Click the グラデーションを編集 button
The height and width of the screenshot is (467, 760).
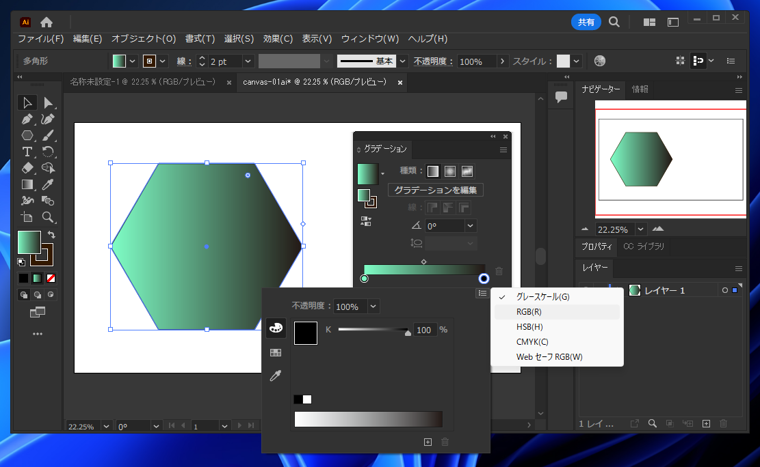[x=435, y=190]
